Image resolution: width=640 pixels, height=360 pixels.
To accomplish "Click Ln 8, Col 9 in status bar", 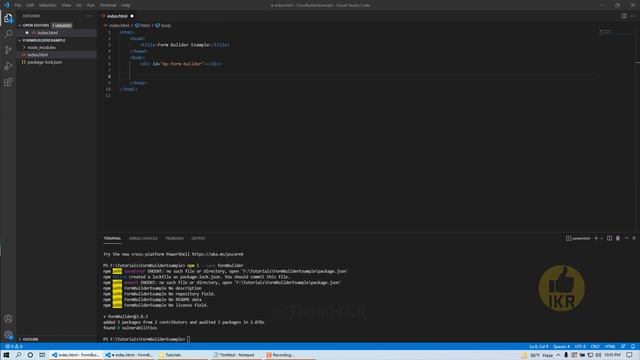I will coord(539,347).
